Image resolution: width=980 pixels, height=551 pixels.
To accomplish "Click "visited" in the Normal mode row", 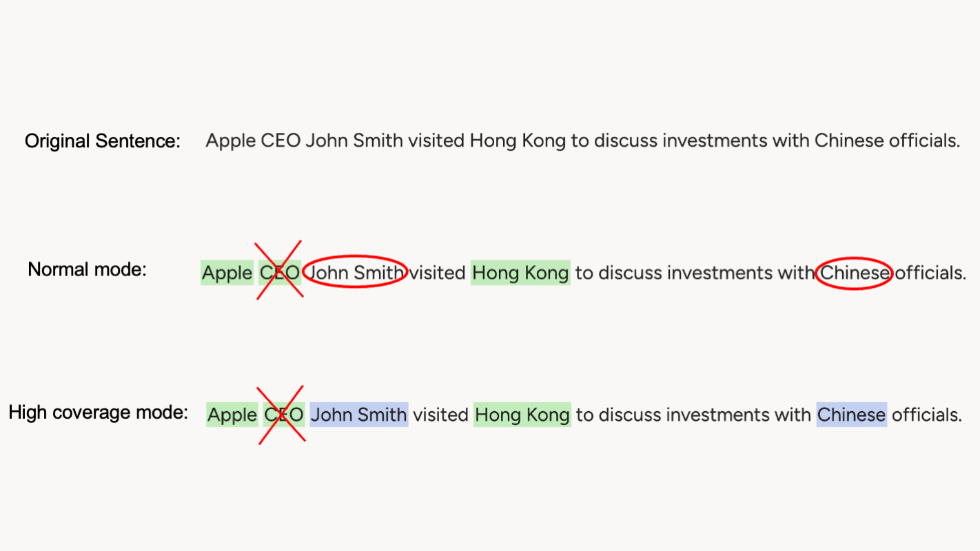I will (438, 273).
